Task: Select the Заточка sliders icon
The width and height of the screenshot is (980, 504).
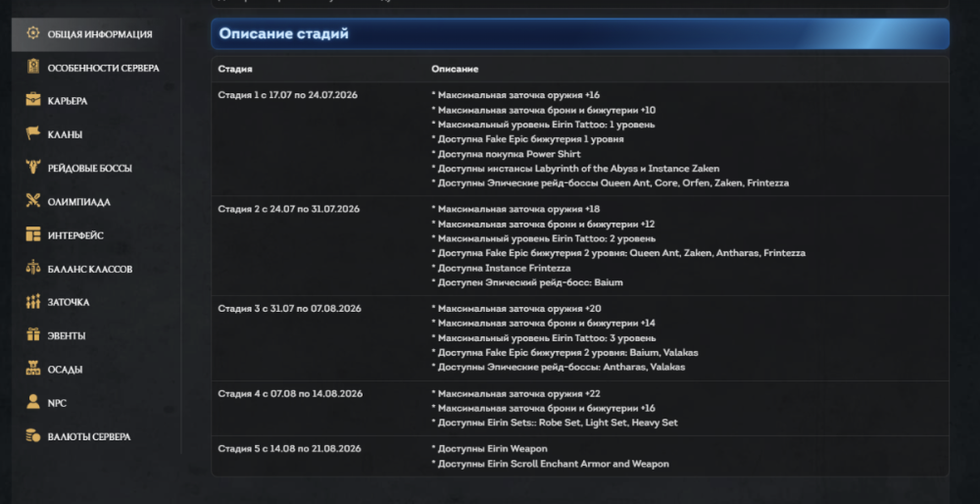Action: [33, 302]
